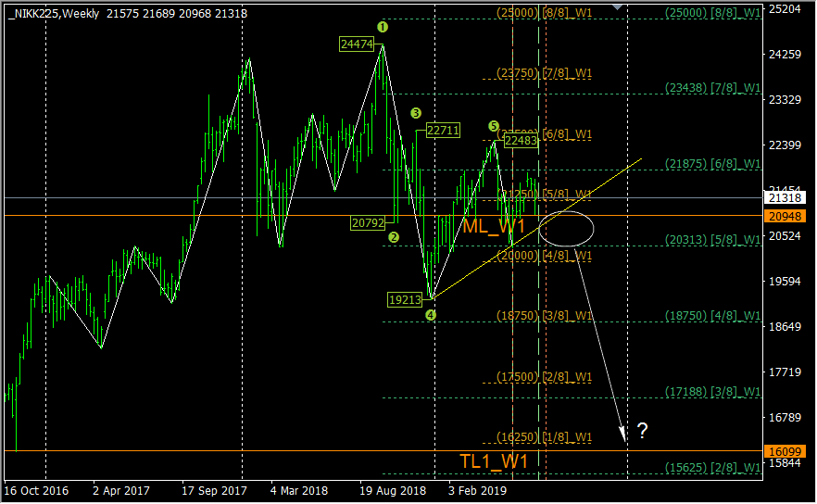Click the 20792 price label box
This screenshot has height=504, width=817.
368,223
